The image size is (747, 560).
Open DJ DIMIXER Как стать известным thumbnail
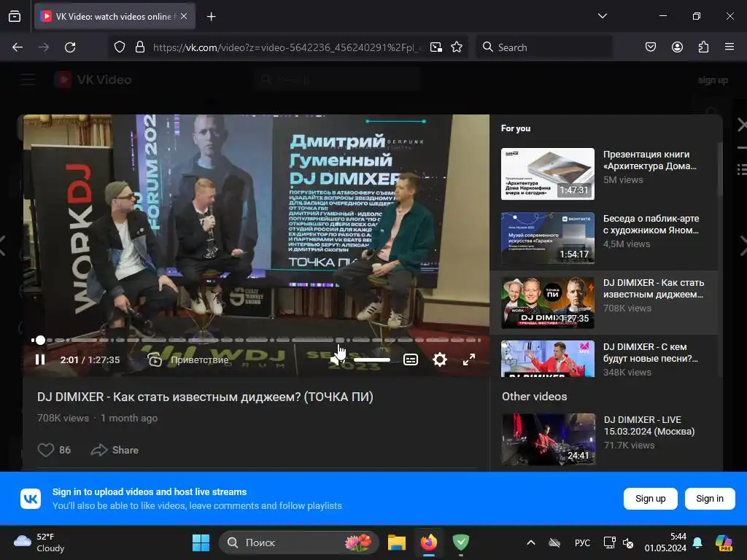coord(548,303)
